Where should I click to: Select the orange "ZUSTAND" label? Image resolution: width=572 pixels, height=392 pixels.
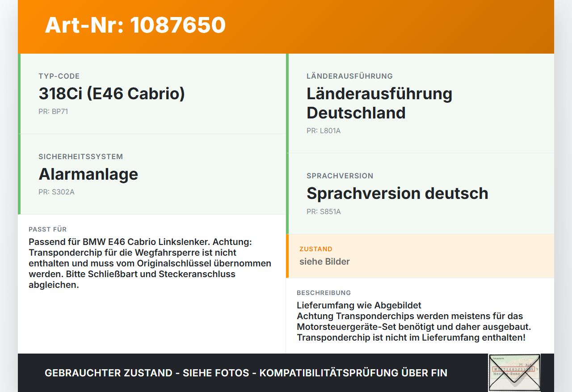[x=316, y=249]
